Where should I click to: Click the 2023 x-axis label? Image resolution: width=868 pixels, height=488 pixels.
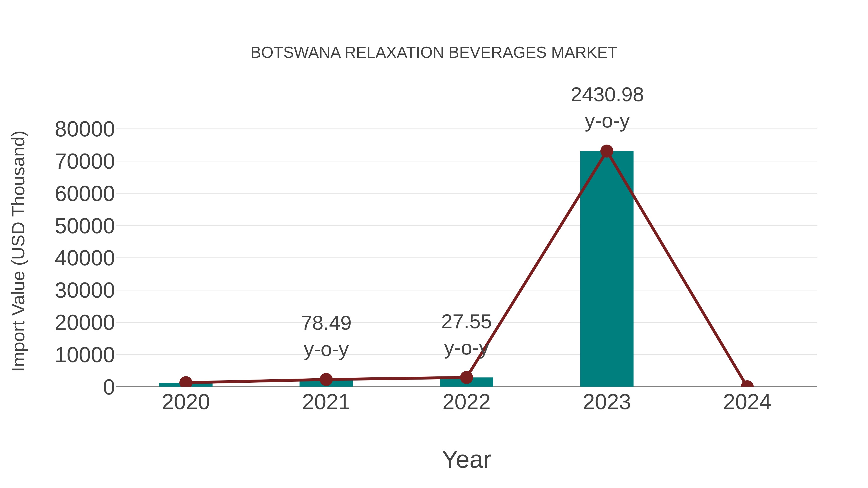coord(607,402)
